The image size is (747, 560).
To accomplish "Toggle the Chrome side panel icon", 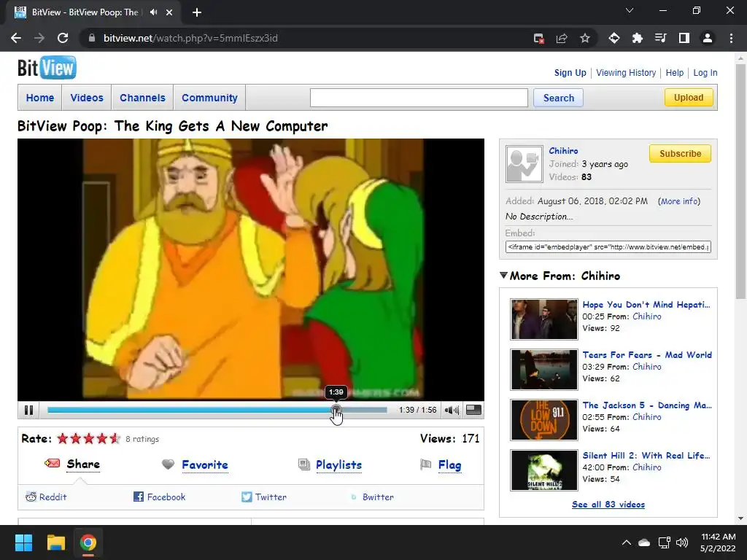I will tap(684, 38).
